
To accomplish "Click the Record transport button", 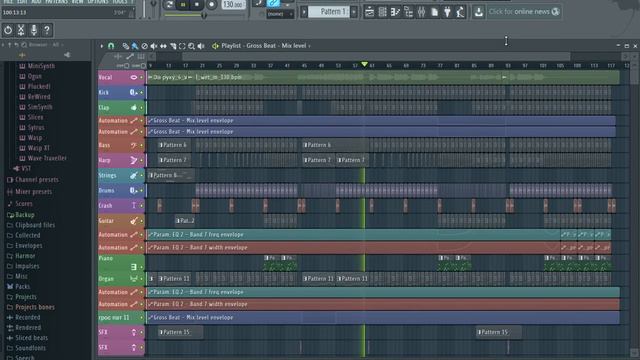I will [211, 4].
